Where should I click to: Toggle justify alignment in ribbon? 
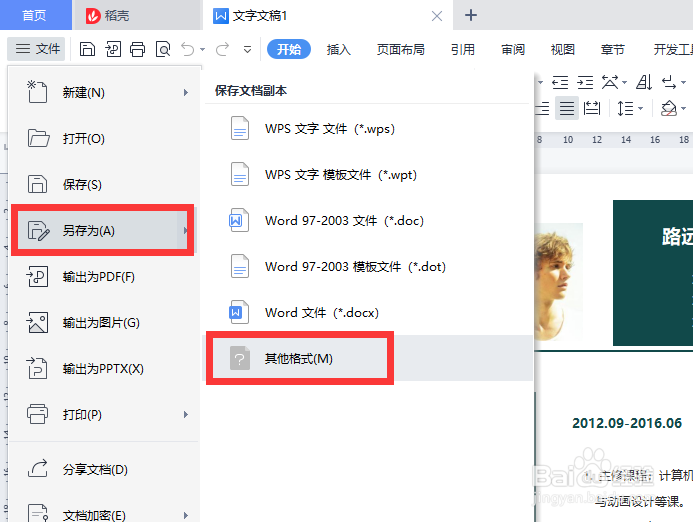pyautogui.click(x=567, y=108)
